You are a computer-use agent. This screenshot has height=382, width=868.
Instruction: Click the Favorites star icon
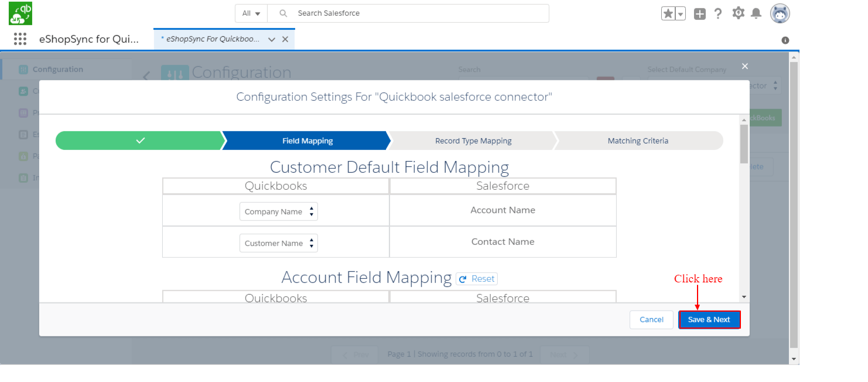(x=668, y=13)
